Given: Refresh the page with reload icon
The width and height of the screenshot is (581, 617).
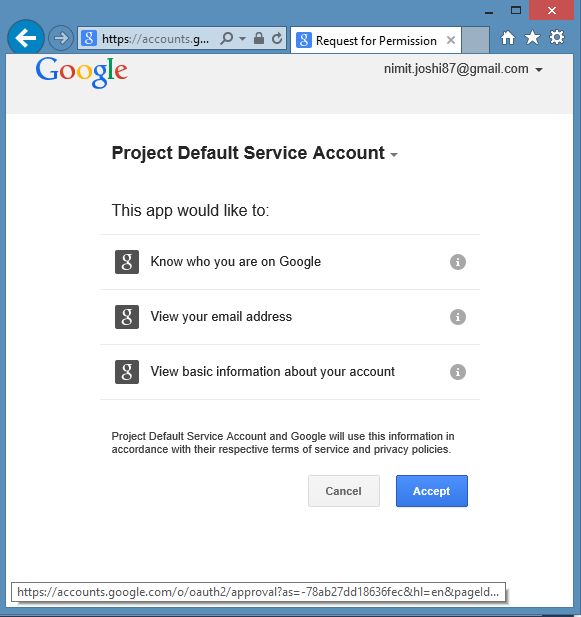Looking at the screenshot, I should pos(277,38).
